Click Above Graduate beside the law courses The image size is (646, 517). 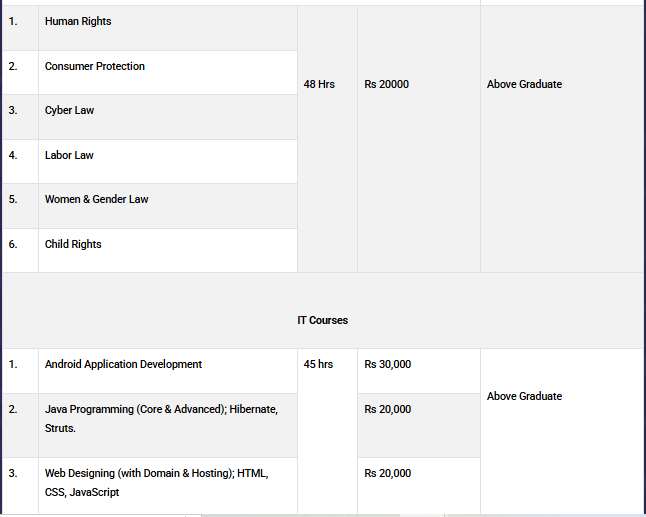524,85
